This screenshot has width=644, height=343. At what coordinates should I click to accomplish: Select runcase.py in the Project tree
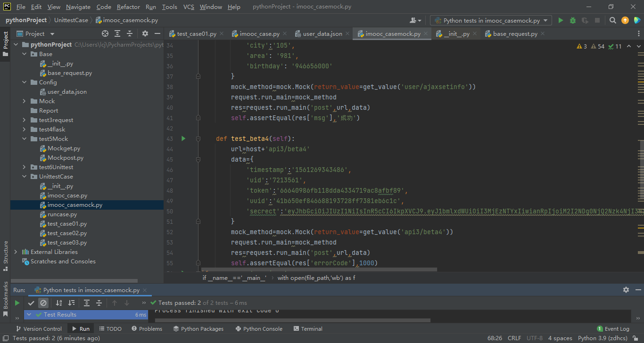coord(62,214)
